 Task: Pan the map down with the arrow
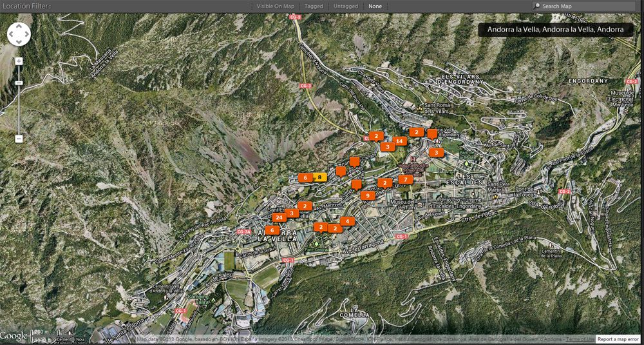point(19,41)
